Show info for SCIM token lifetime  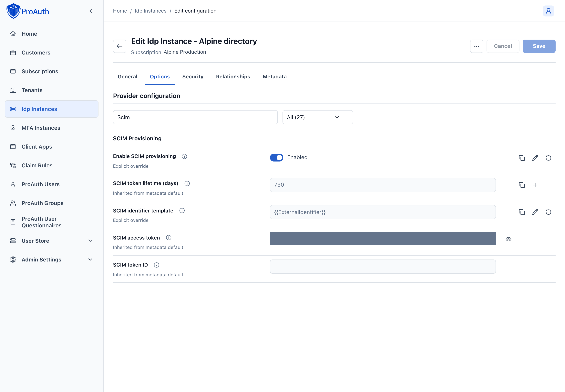coord(187,183)
